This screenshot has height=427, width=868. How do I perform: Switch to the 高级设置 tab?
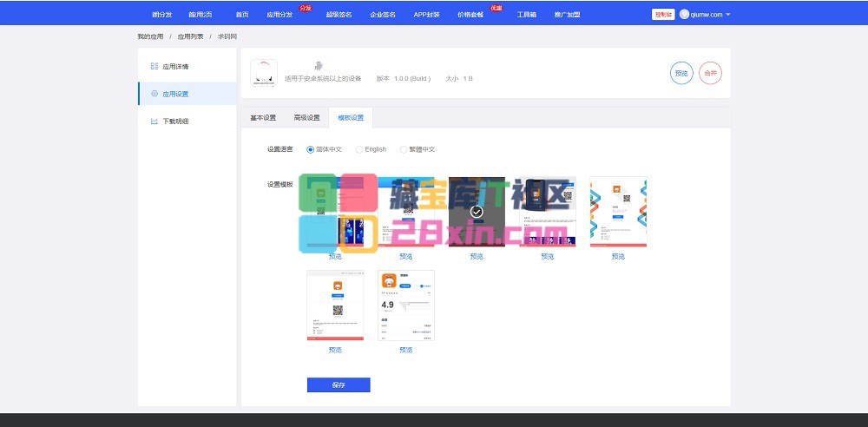click(x=306, y=118)
